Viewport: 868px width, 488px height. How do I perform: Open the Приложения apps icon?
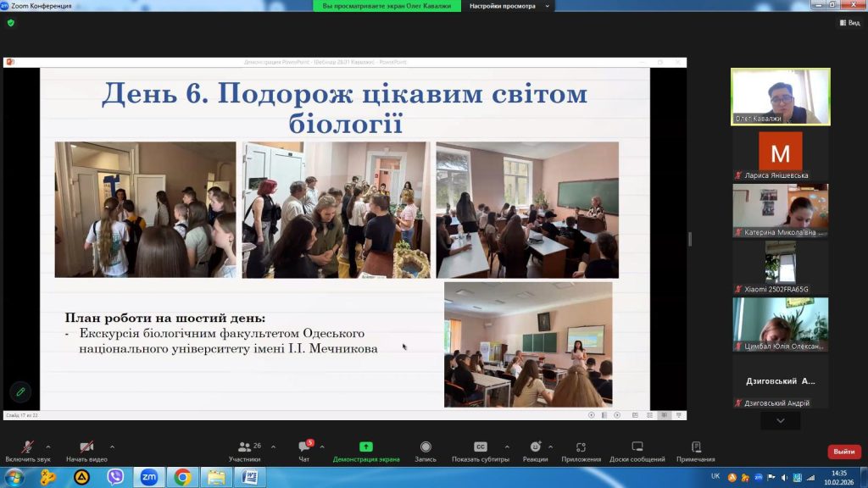[x=581, y=448]
